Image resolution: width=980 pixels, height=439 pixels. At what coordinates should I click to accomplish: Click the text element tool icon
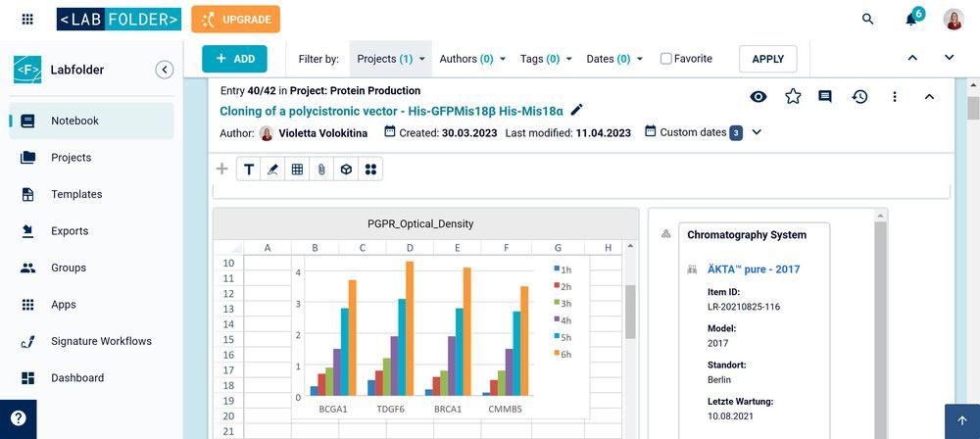point(249,170)
